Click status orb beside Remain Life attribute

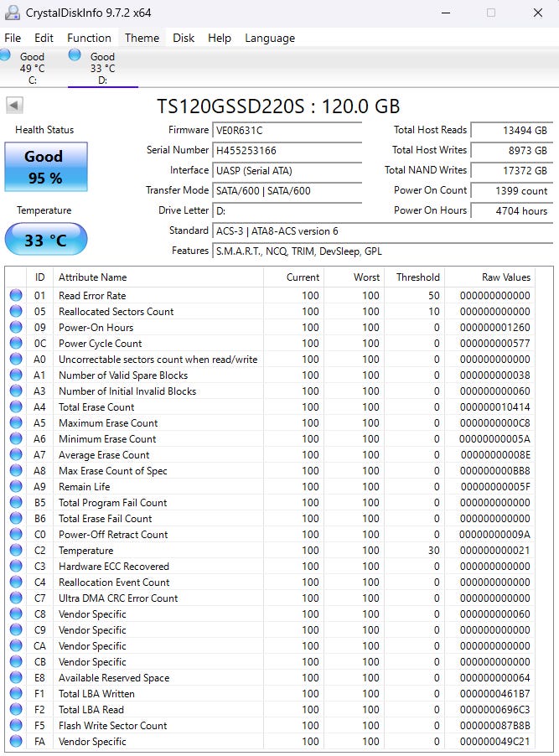pos(16,487)
